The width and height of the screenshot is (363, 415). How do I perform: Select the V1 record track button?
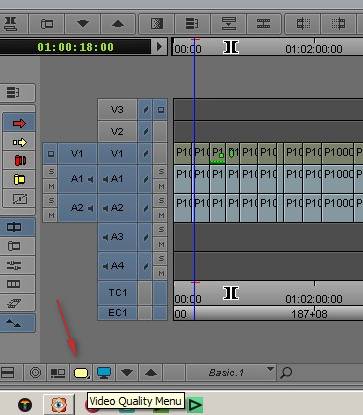[117, 154]
